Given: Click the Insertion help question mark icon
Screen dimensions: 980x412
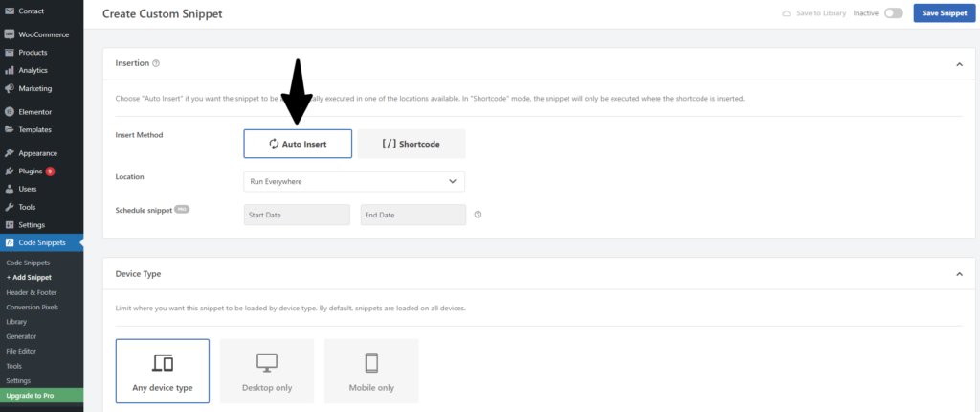Looking at the screenshot, I should [x=156, y=63].
